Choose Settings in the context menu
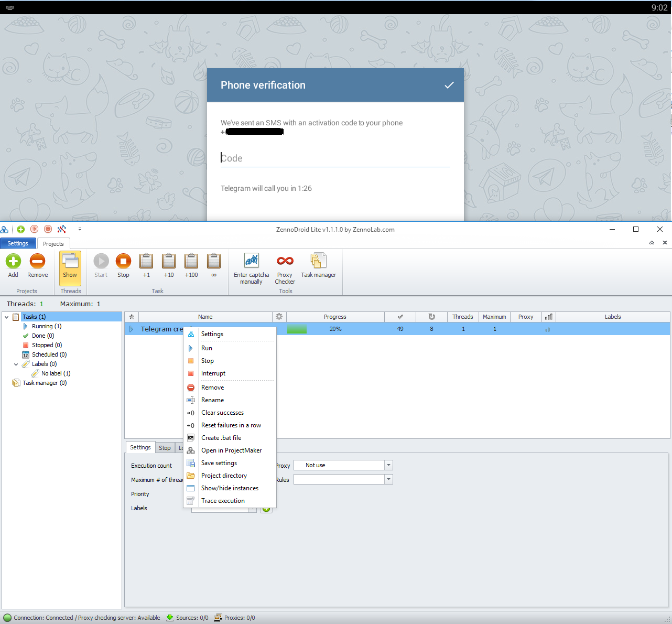The width and height of the screenshot is (672, 624). pyautogui.click(x=230, y=334)
